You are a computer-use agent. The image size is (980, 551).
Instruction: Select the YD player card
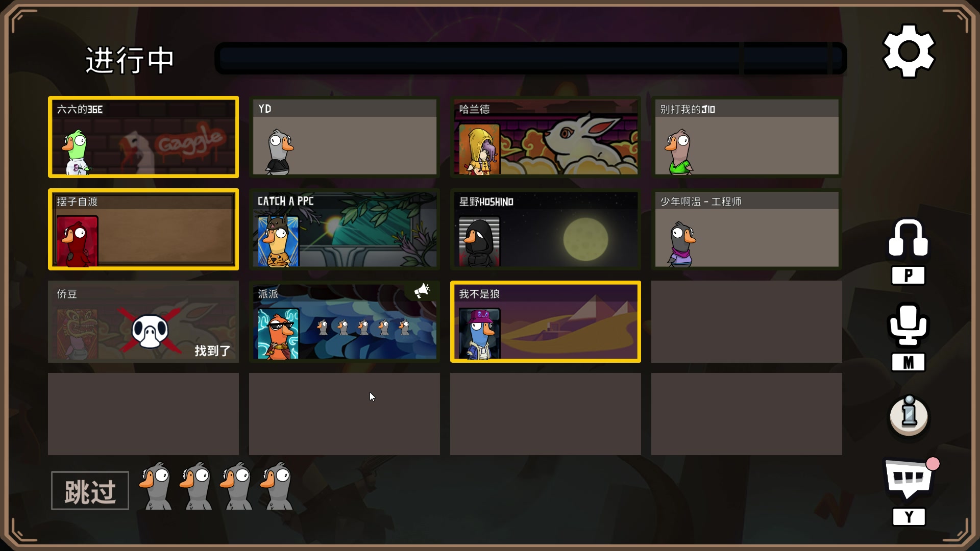(345, 137)
